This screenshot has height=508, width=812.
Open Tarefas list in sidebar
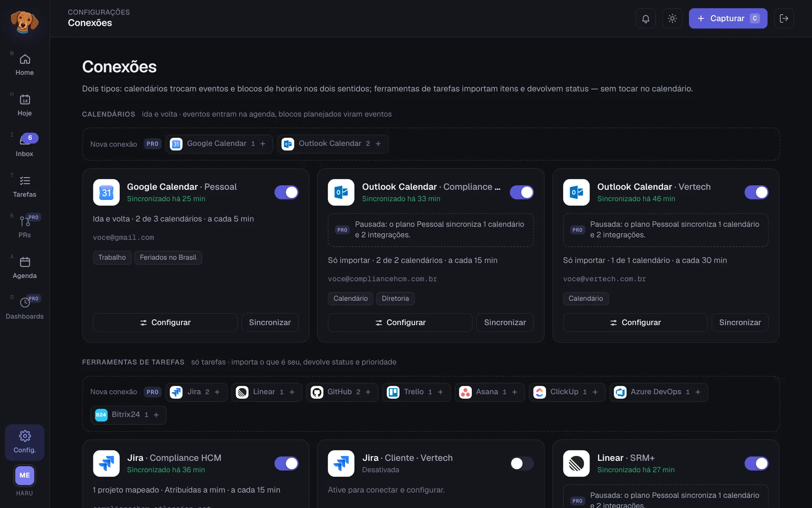25,187
